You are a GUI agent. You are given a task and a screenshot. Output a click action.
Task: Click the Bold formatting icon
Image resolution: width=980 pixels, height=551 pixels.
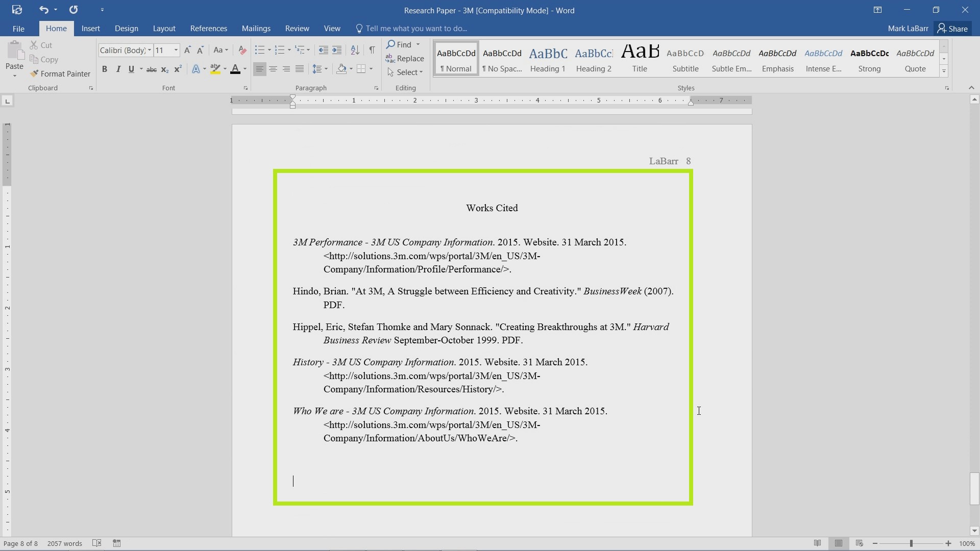(x=105, y=69)
